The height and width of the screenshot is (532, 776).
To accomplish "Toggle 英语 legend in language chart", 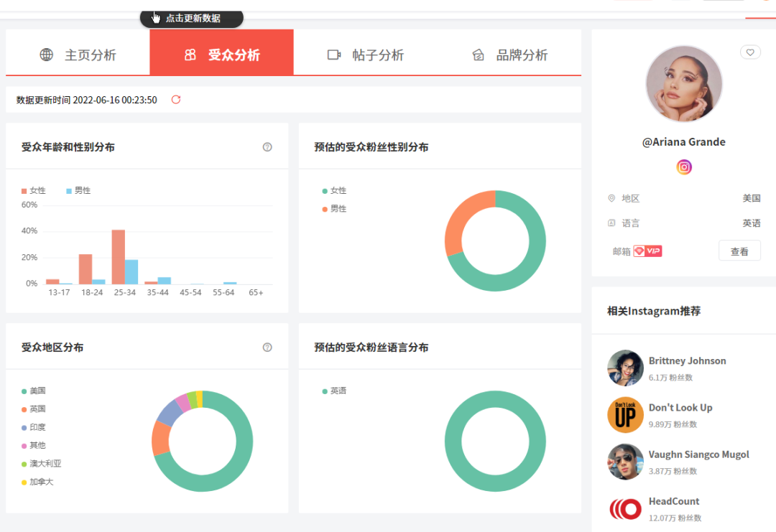I will (x=335, y=391).
